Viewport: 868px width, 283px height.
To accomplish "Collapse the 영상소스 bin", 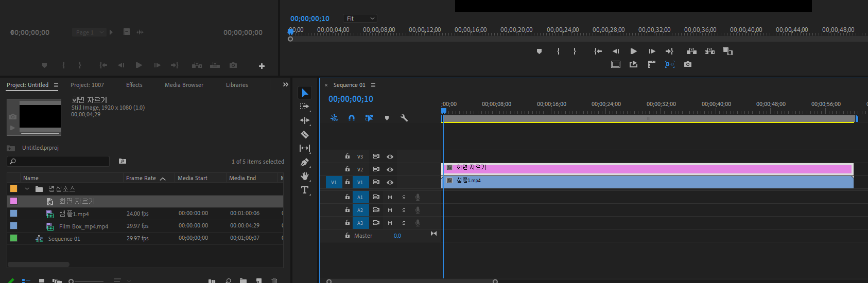I will click(27, 189).
